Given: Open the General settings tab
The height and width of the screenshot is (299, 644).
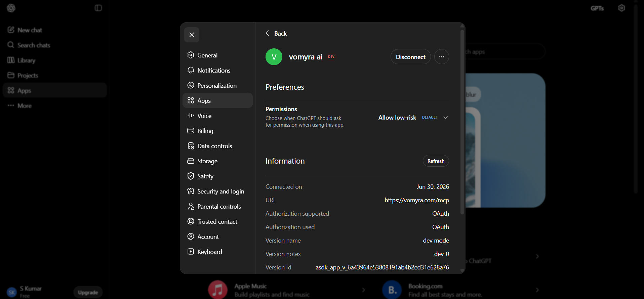Looking at the screenshot, I should coord(217,55).
